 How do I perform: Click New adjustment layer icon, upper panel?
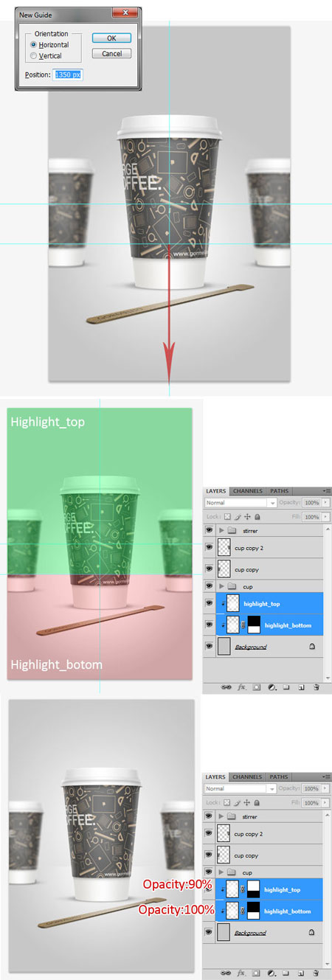272,687
